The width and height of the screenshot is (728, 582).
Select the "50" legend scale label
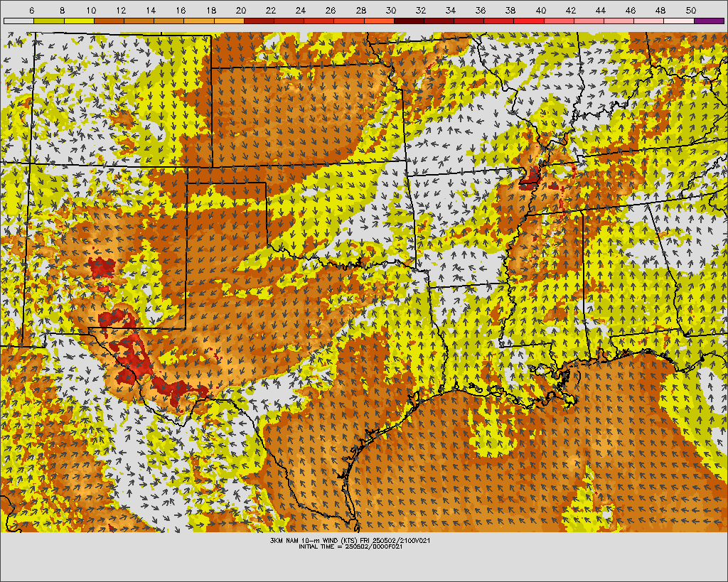691,10
